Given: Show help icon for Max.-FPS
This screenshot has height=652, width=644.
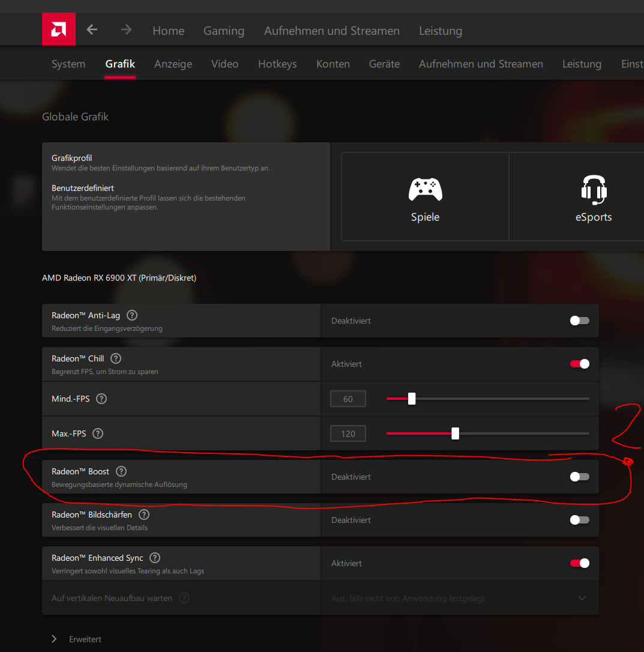Looking at the screenshot, I should click(x=98, y=433).
